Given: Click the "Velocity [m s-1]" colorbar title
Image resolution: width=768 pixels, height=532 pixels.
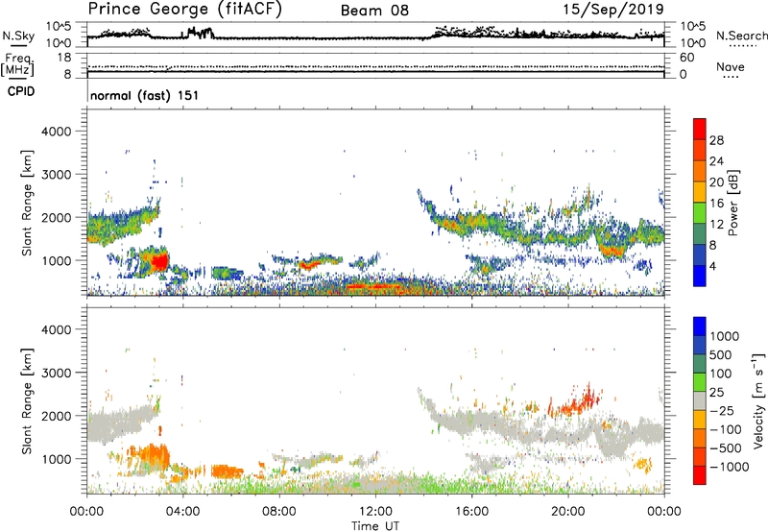Looking at the screenshot, I should pos(759,400).
